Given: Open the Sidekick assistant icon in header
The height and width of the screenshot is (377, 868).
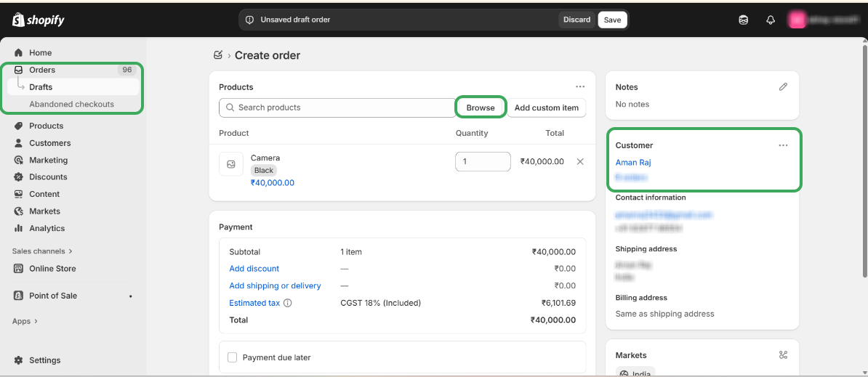Looking at the screenshot, I should coord(743,20).
